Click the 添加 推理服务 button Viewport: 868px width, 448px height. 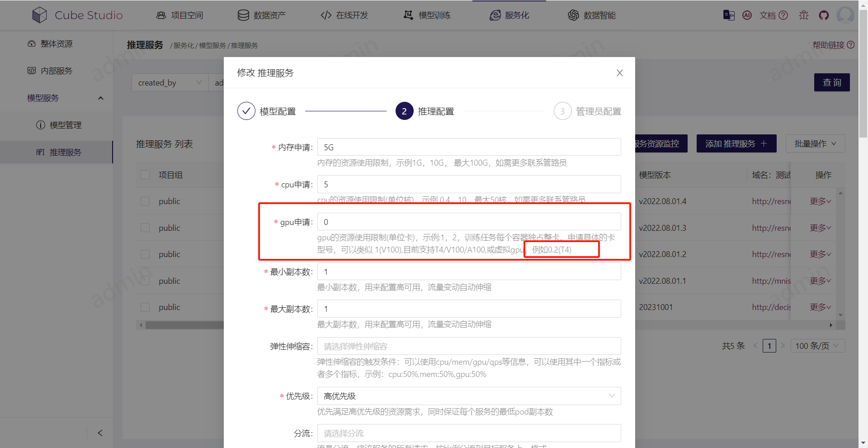click(x=736, y=143)
